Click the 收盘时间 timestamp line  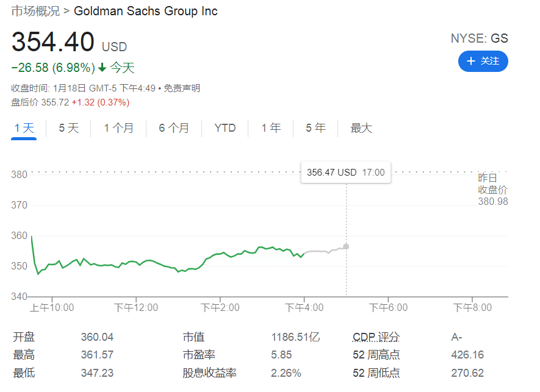click(84, 88)
